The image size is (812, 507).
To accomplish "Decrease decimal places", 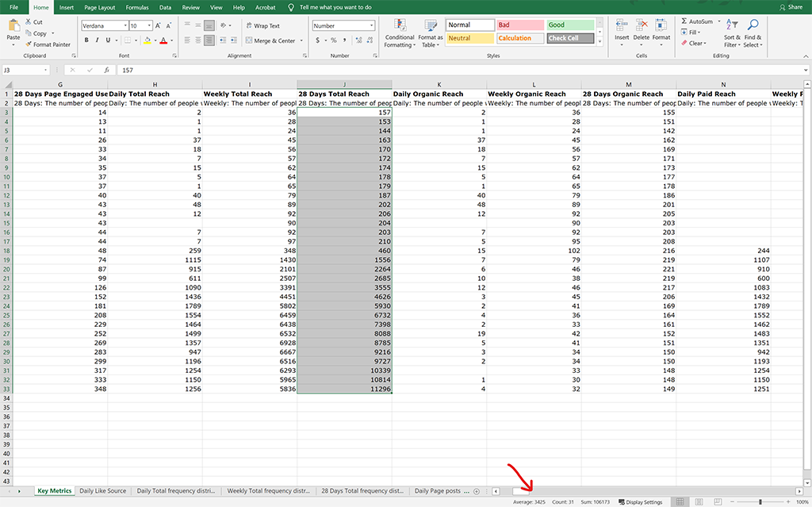I will pos(370,40).
